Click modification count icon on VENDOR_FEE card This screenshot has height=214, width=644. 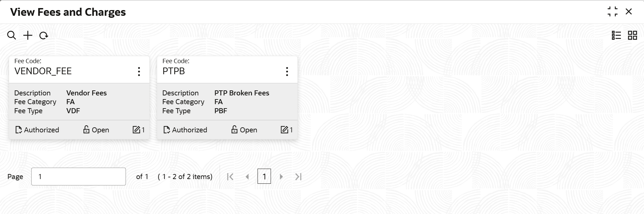[x=136, y=130]
